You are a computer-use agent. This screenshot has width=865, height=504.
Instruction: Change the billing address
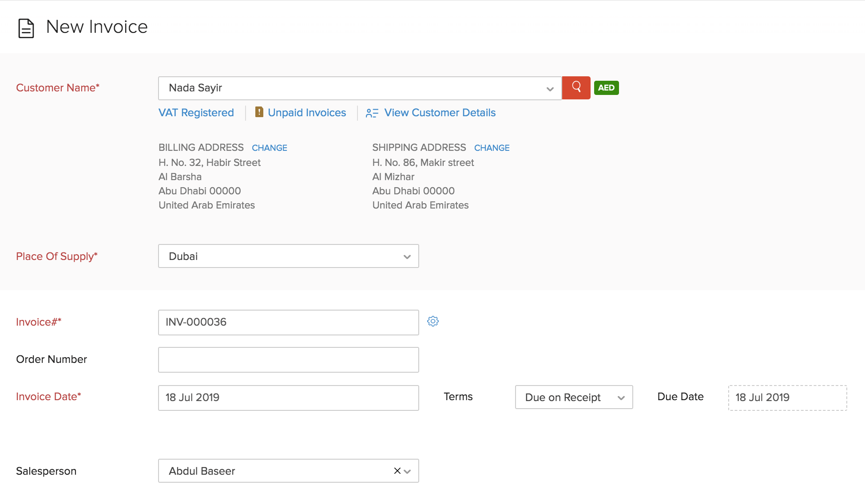pyautogui.click(x=269, y=148)
